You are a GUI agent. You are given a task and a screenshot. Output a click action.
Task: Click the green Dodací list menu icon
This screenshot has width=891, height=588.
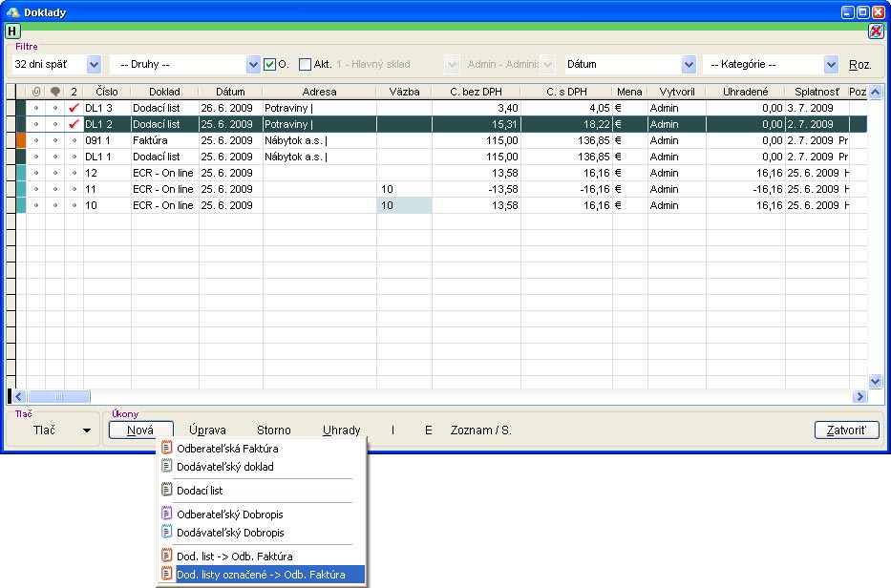[167, 491]
